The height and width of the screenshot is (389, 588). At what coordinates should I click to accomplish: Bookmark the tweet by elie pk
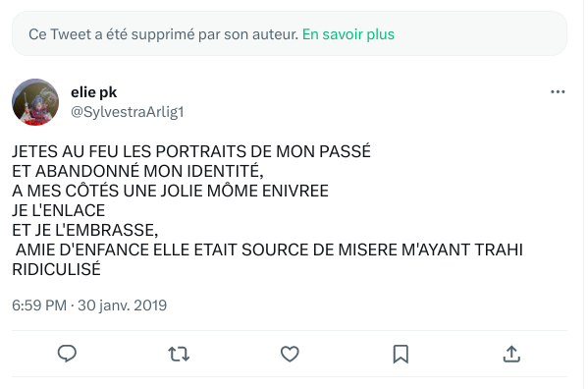[401, 354]
